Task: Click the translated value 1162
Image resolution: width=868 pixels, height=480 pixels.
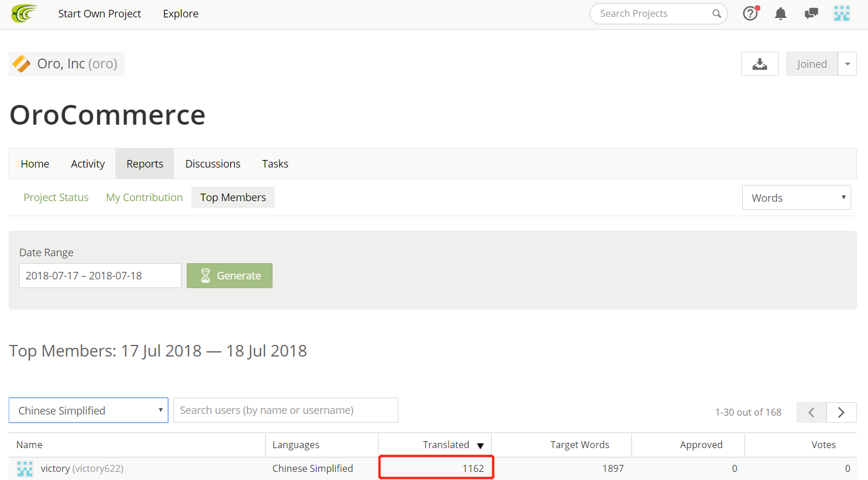Action: pyautogui.click(x=473, y=468)
